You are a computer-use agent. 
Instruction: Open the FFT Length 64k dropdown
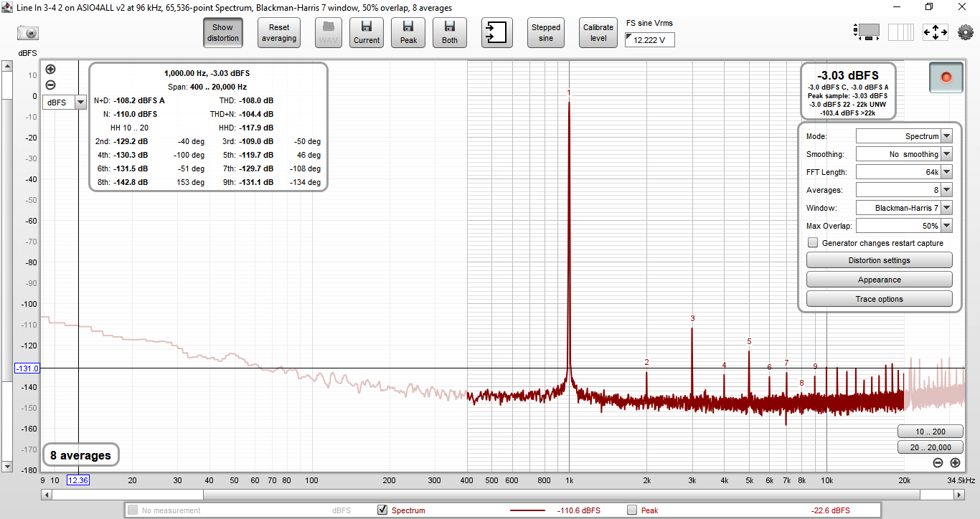click(904, 172)
